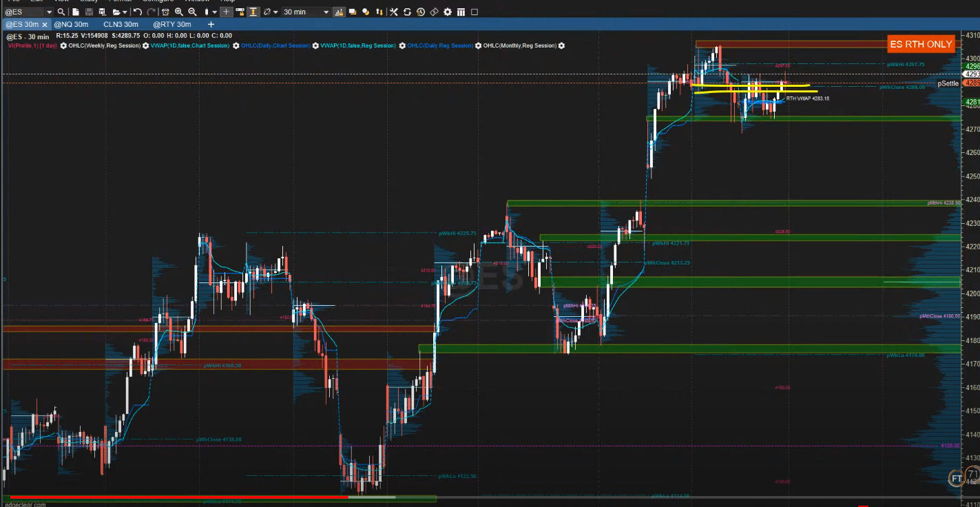This screenshot has height=507, width=980.
Task: Expand the @ES symbol dropdown arrow
Action: pyautogui.click(x=49, y=12)
